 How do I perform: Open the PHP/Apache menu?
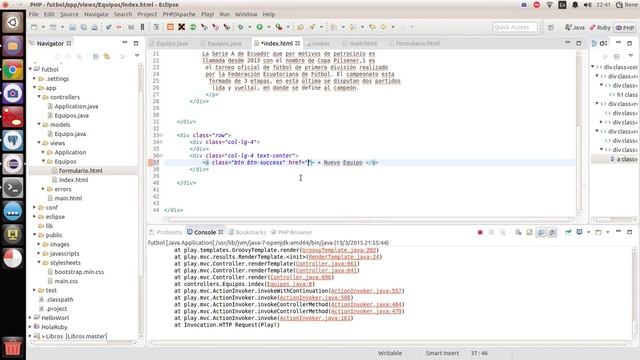[x=179, y=14]
